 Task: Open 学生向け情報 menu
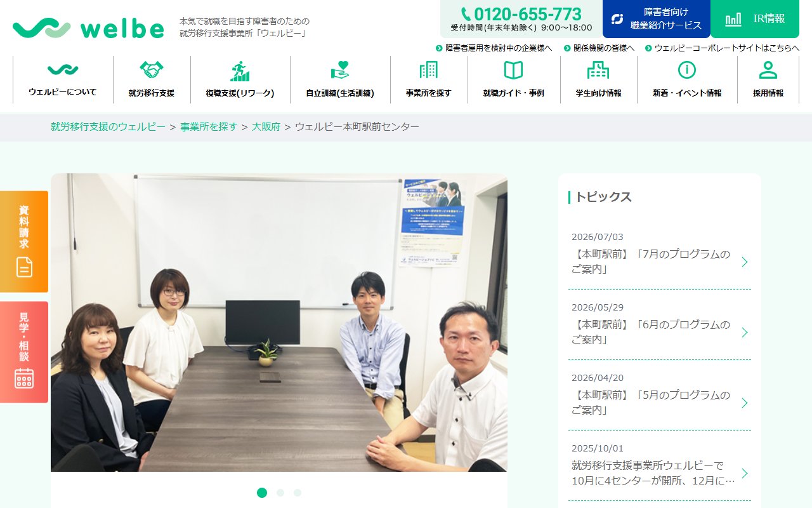598,79
